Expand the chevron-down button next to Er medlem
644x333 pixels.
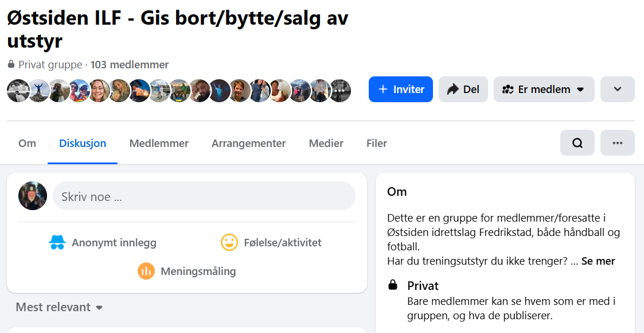[617, 90]
